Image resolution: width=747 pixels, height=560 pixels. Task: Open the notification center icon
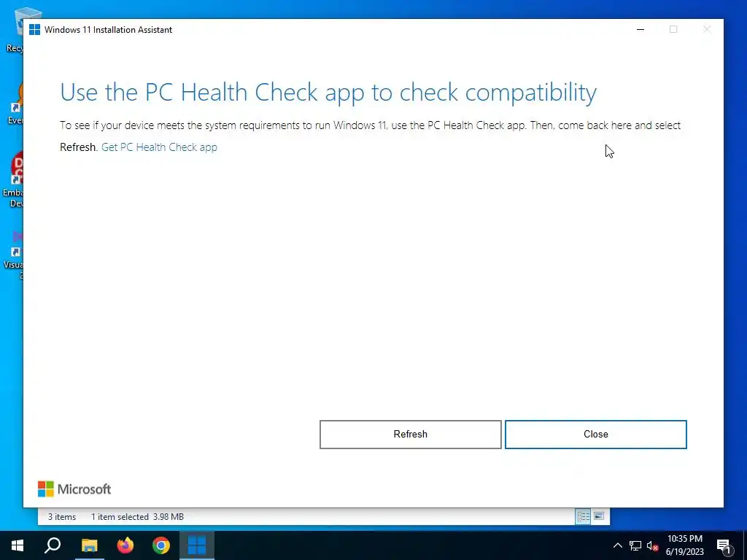(x=724, y=545)
